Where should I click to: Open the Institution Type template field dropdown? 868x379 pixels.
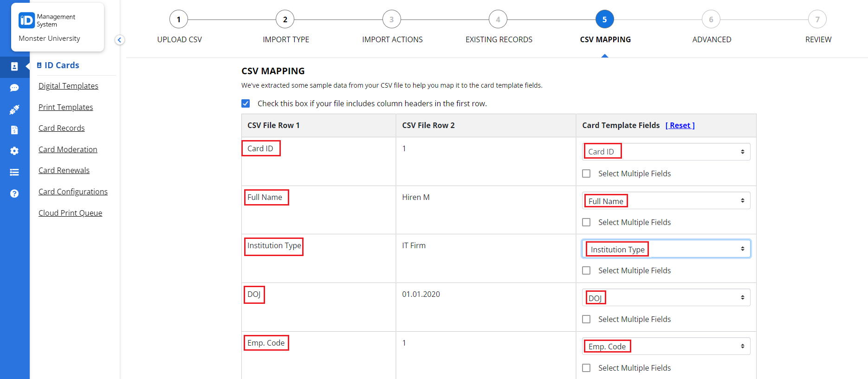point(666,249)
